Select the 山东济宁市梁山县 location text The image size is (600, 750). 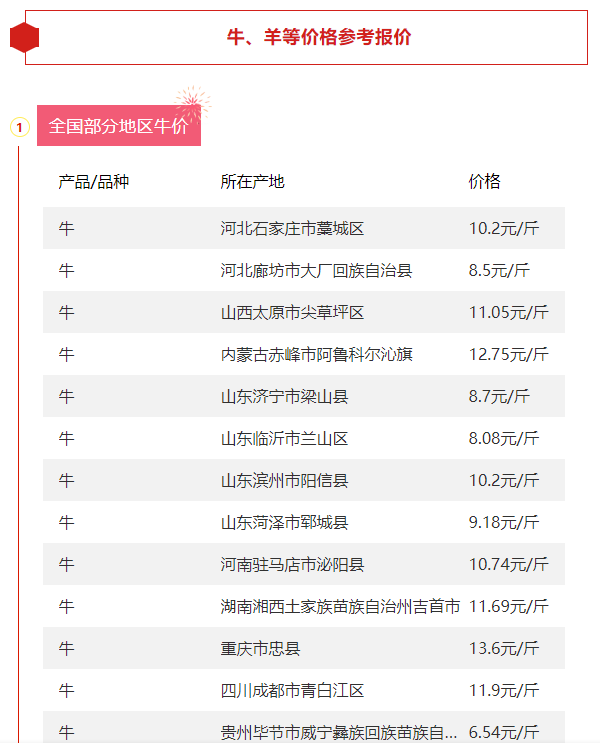tap(284, 397)
